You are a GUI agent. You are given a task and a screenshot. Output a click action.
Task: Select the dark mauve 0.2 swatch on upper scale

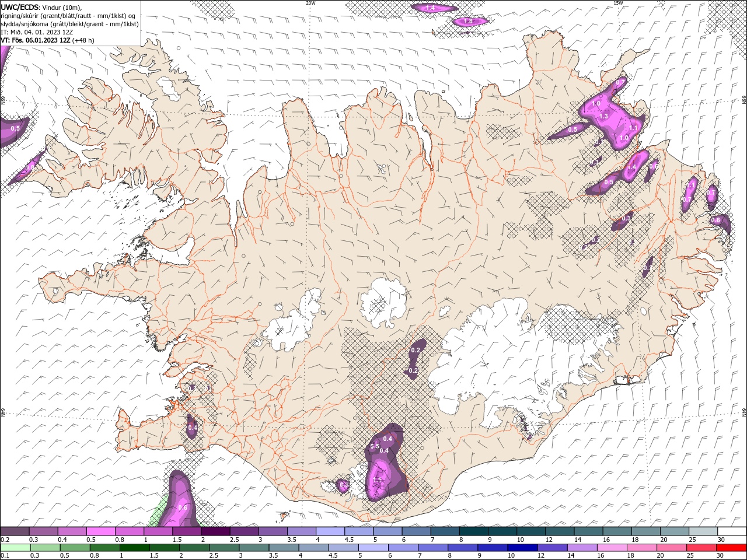tap(15, 531)
